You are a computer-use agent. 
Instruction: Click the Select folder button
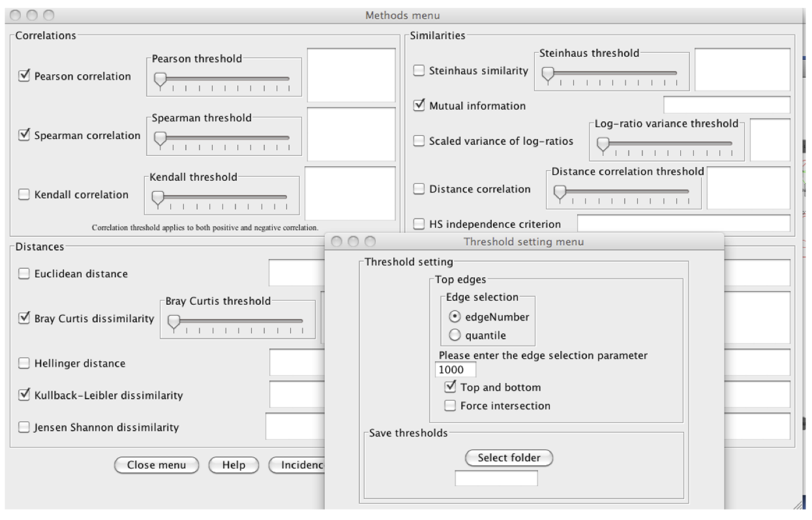509,458
